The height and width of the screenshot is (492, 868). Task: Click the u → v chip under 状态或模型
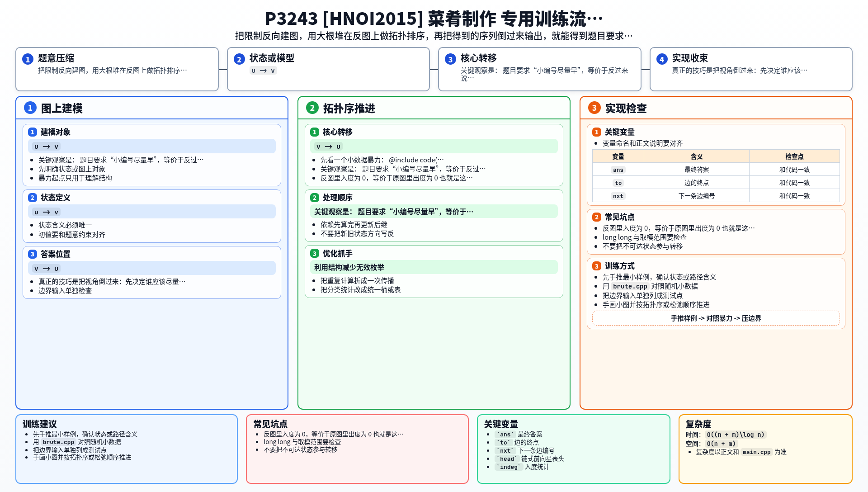pyautogui.click(x=263, y=71)
